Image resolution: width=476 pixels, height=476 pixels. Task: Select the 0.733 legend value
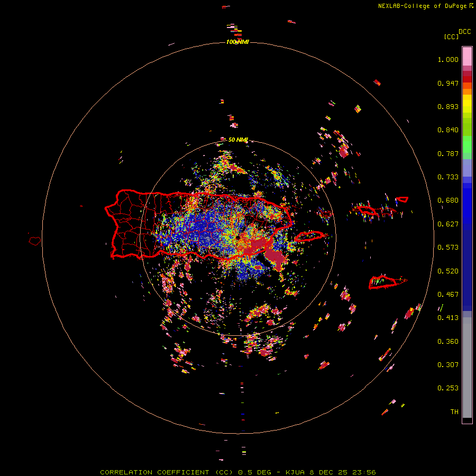point(448,177)
